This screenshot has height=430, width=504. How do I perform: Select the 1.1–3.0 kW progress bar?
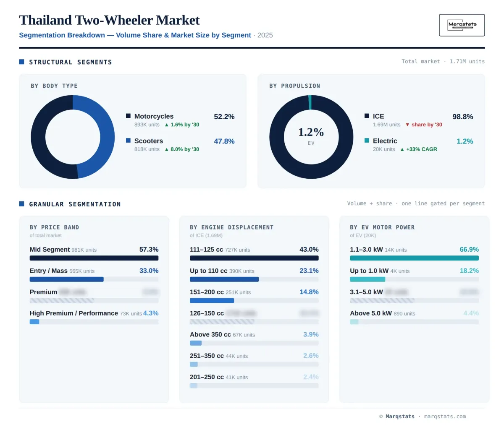(x=414, y=258)
